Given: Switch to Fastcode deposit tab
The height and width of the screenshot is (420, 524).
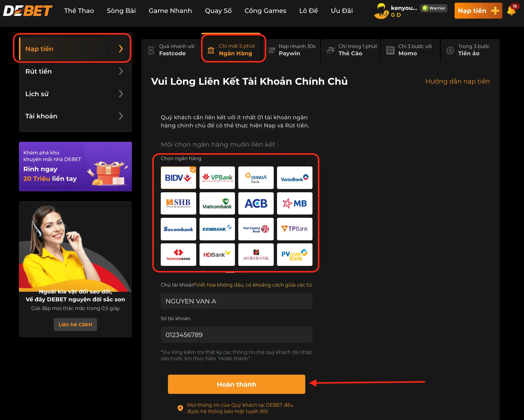Looking at the screenshot, I should tap(171, 50).
